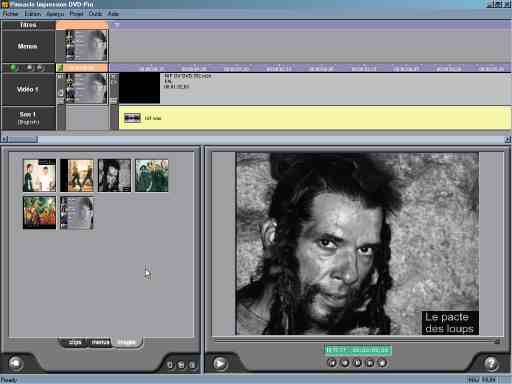512x384 pixels.
Task: Click the round import button at library bottom left
Action: click(x=15, y=363)
